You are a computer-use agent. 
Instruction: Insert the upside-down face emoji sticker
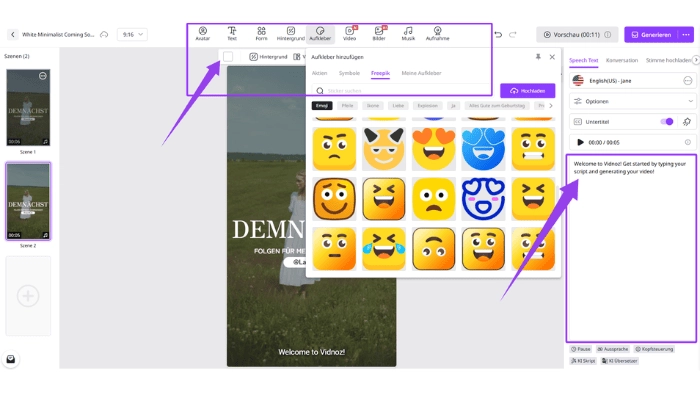433,249
